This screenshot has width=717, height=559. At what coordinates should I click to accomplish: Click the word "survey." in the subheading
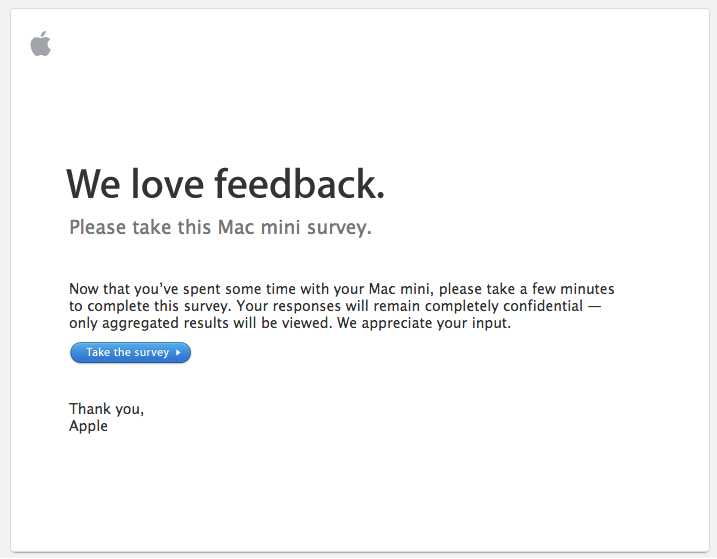(339, 228)
